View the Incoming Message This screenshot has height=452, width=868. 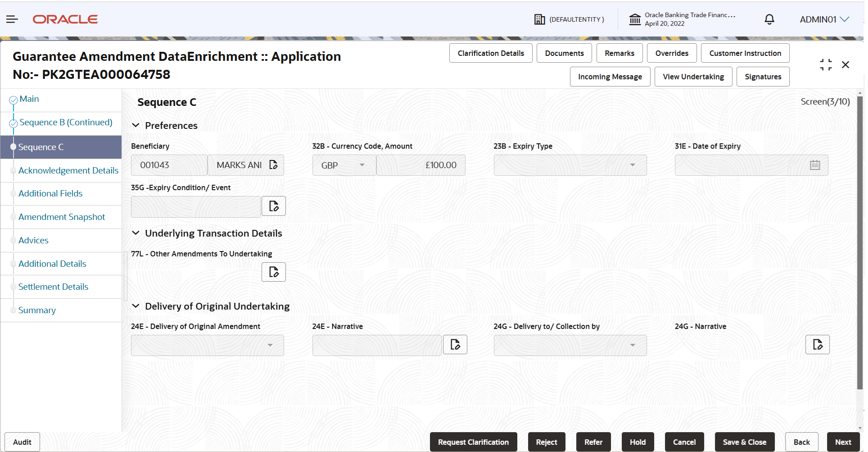click(x=610, y=77)
